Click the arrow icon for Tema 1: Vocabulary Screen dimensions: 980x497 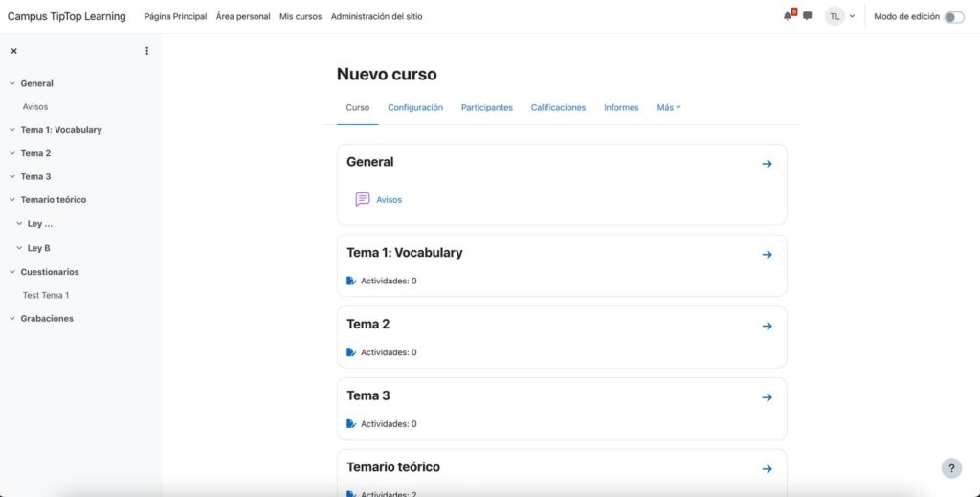(x=767, y=255)
